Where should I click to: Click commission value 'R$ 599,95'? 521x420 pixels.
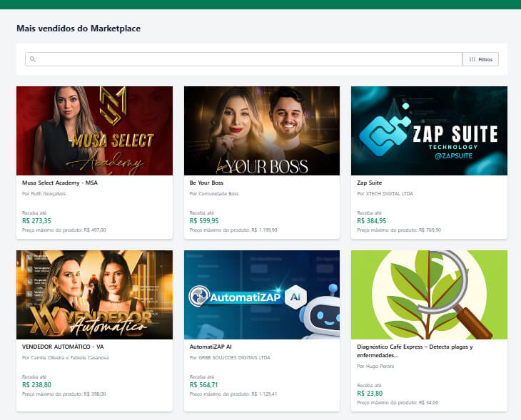pos(204,221)
